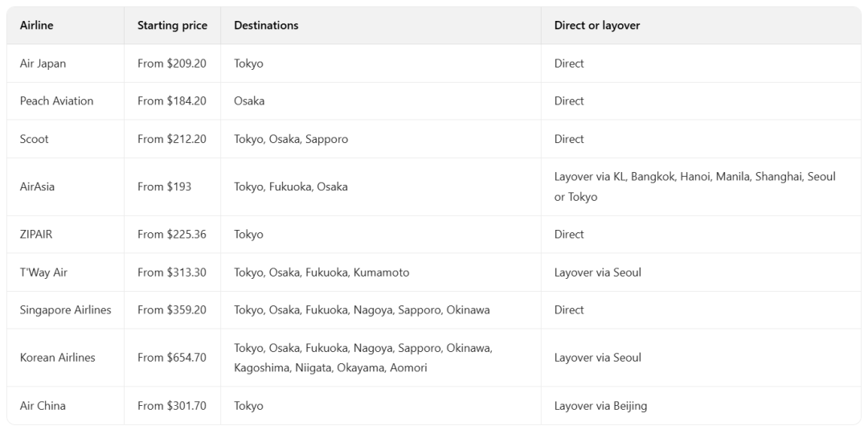Click the Direct or layover header
The width and height of the screenshot is (868, 430).
(597, 26)
